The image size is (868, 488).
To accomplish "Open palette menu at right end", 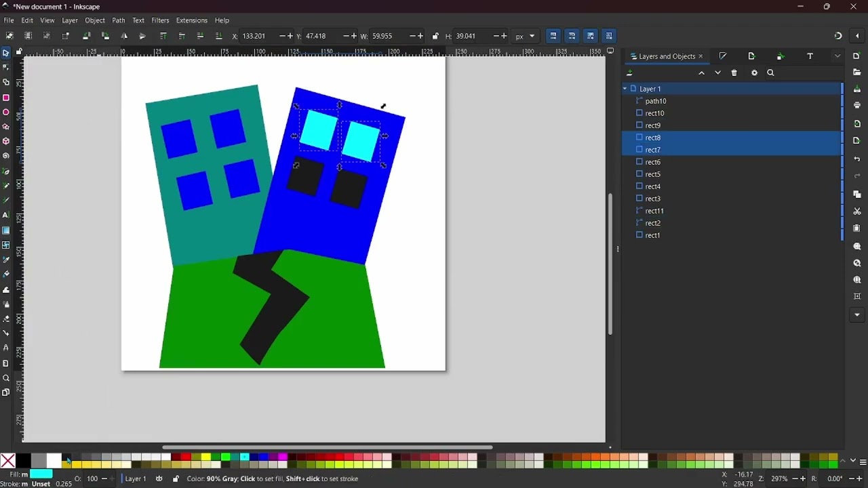I will point(863,462).
